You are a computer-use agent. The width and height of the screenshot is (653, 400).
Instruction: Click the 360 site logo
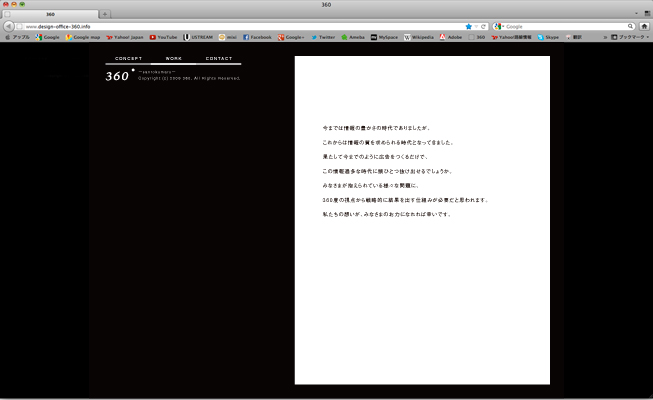click(x=118, y=75)
